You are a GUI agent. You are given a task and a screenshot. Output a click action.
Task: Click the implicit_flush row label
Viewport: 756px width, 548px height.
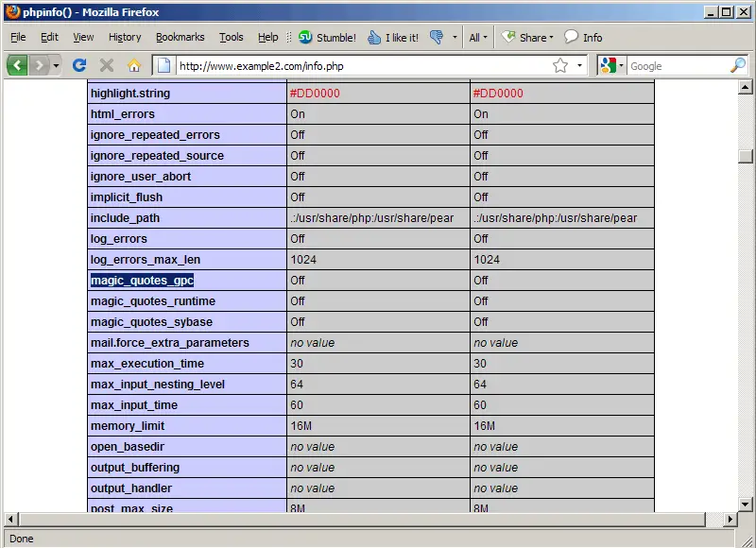coord(127,197)
